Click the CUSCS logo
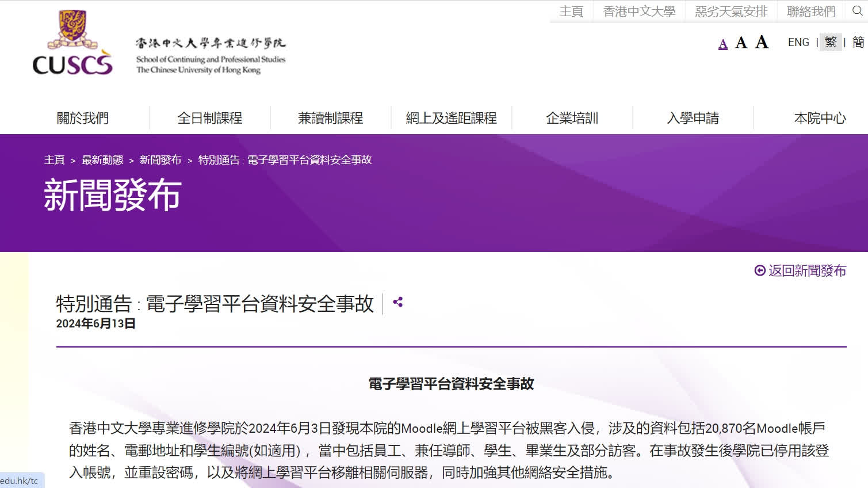Image resolution: width=868 pixels, height=488 pixels. click(x=72, y=43)
